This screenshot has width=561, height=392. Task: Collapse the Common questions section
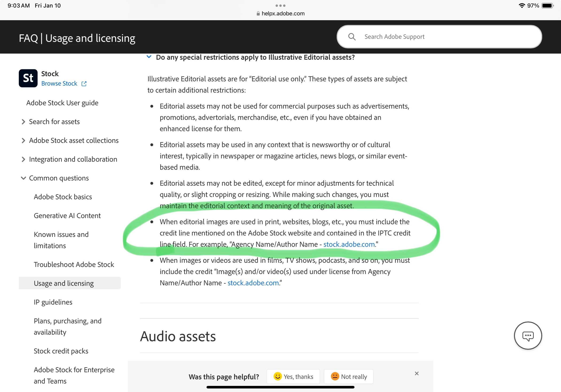[23, 178]
